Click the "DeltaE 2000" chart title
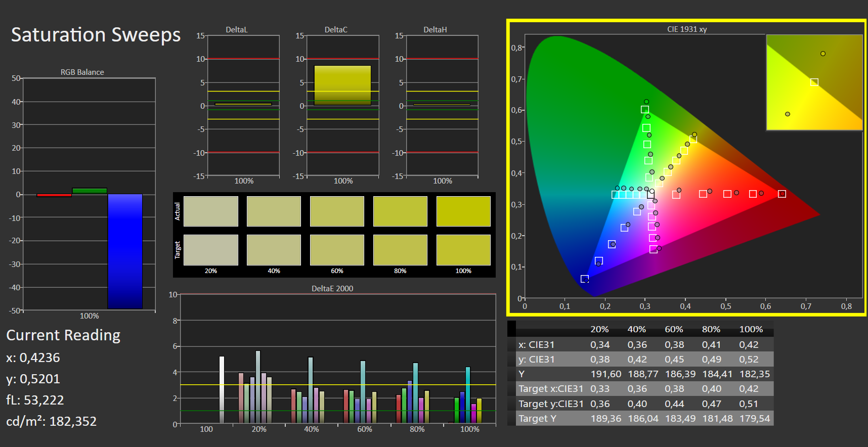This screenshot has width=868, height=447. (x=332, y=289)
